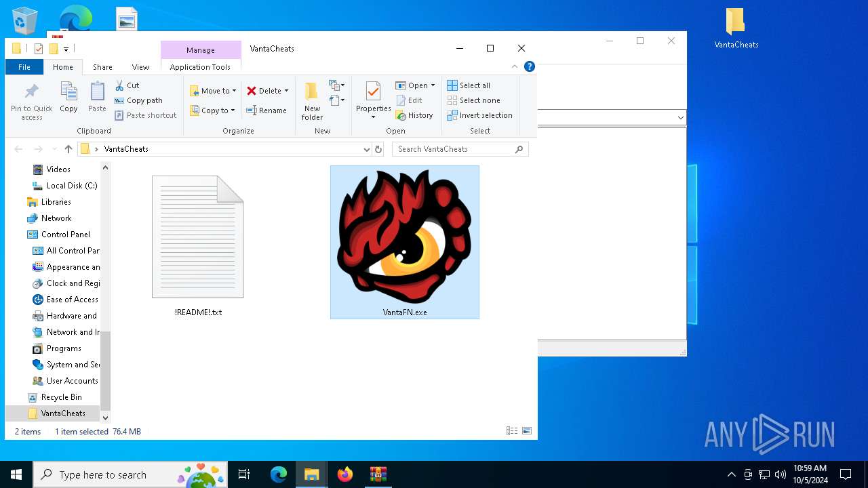868x488 pixels.
Task: Open WinRAR from taskbar
Action: 378,474
